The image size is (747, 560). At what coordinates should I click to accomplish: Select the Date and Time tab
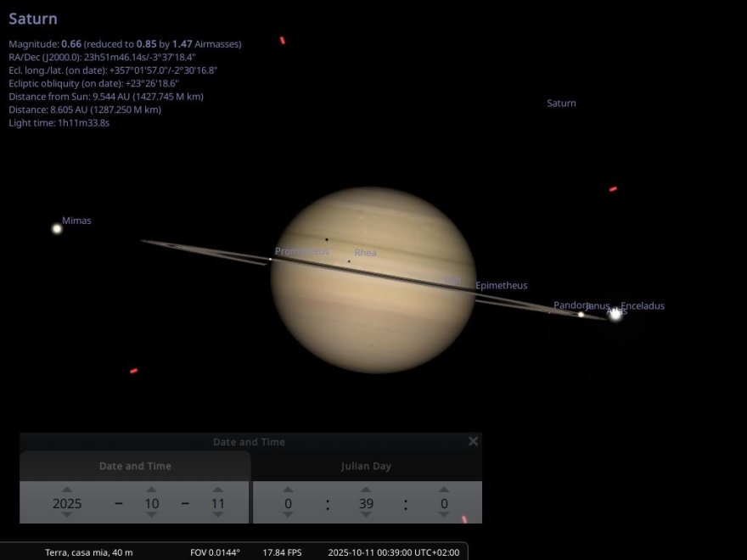tap(135, 466)
